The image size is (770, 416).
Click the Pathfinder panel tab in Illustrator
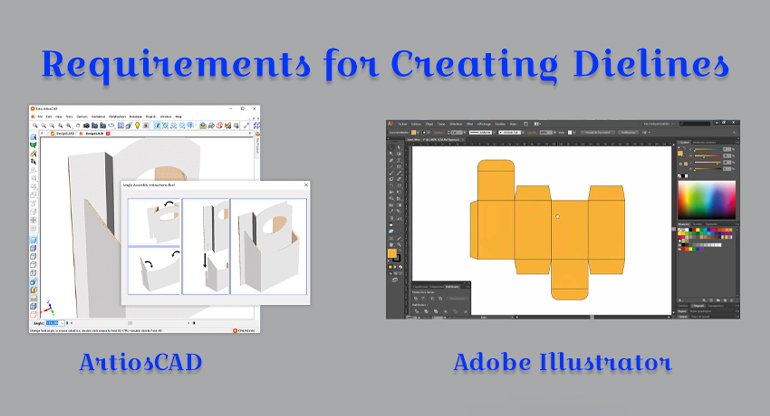(x=452, y=286)
